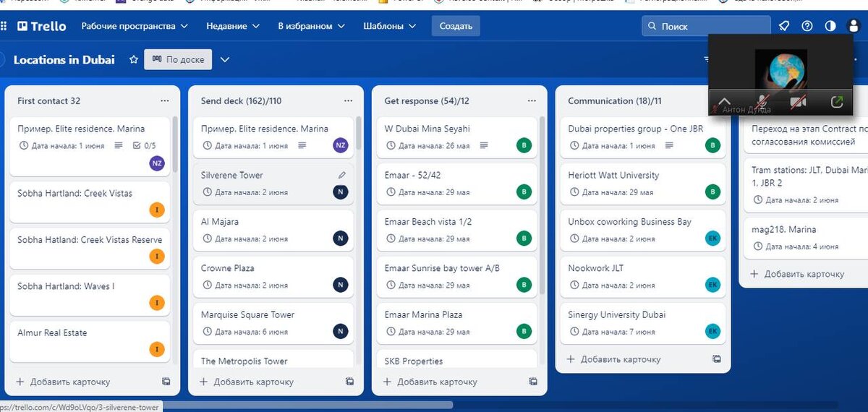This screenshot has width=868, height=412.
Task: Click the Locations in Dubai board title
Action: click(x=64, y=60)
